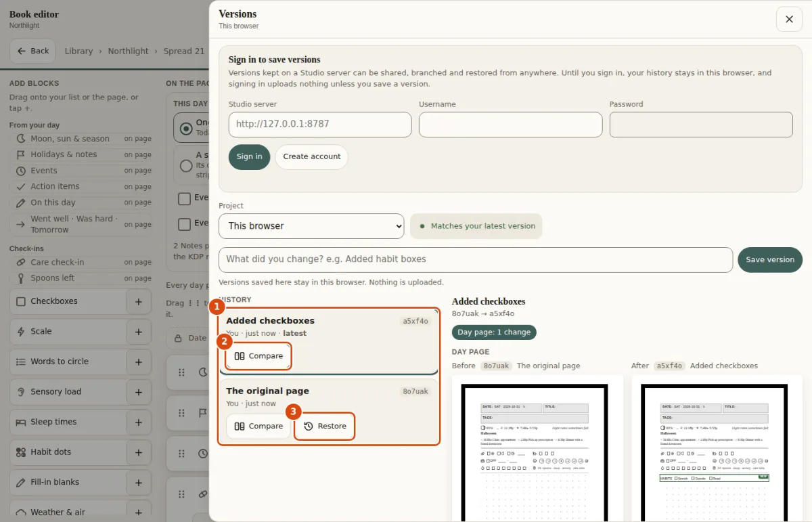Click the arrow icon beside Went well · Was hard
The image size is (812, 522).
[x=20, y=224]
